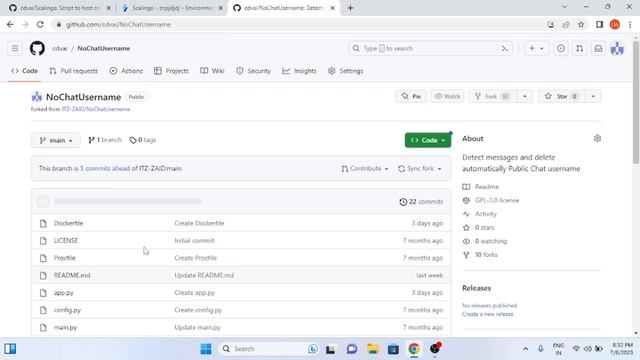Open the repository Settings tab
The image size is (640, 360).
[345, 71]
